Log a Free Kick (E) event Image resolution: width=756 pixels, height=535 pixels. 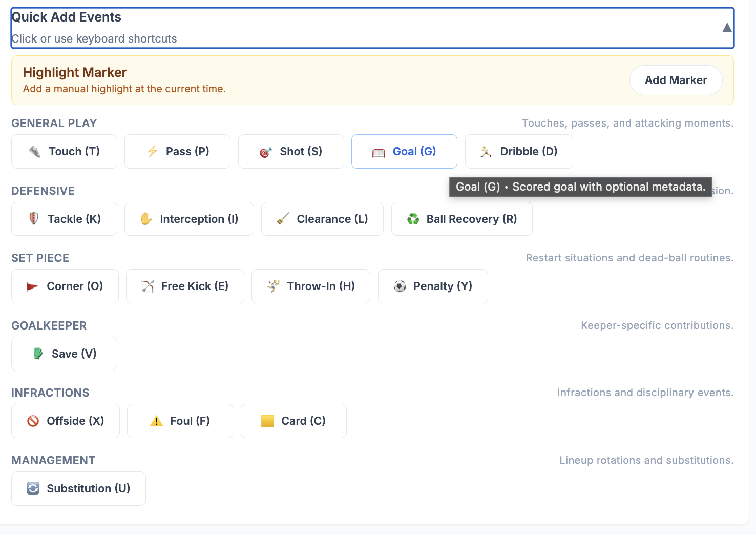pyautogui.click(x=185, y=286)
